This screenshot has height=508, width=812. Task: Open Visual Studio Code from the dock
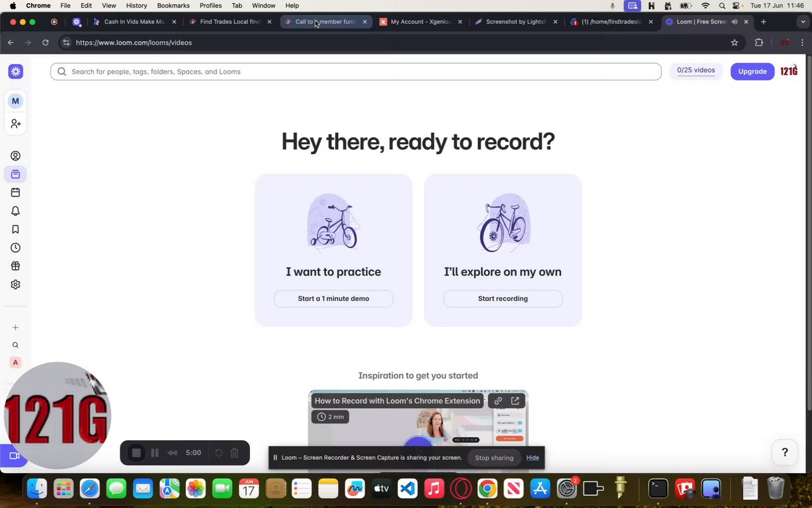click(407, 488)
